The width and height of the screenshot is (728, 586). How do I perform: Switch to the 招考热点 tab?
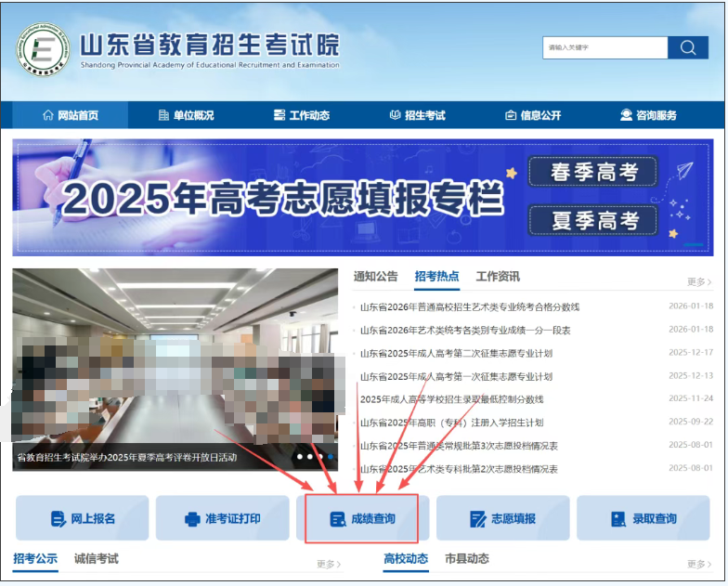click(436, 277)
